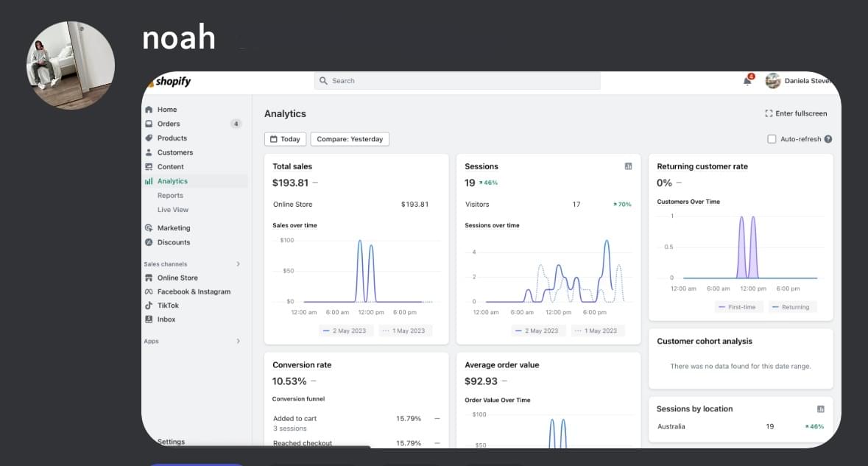Expand the Sales channels section chevron

238,264
